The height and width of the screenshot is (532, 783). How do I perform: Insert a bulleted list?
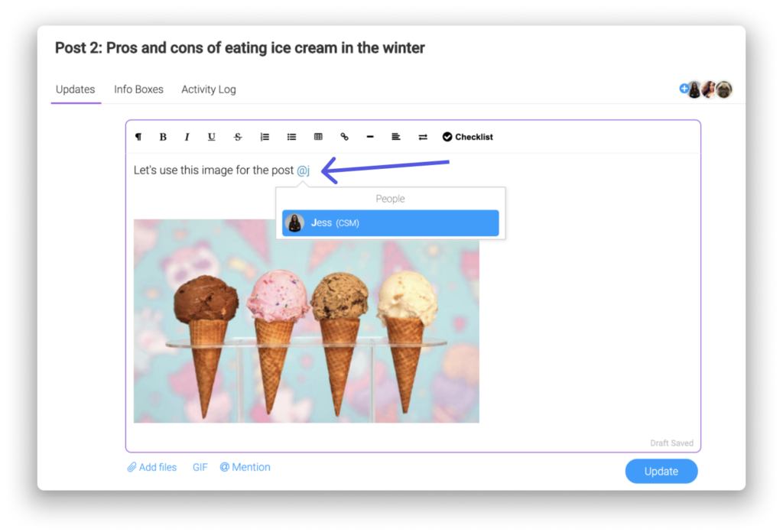[x=291, y=137]
